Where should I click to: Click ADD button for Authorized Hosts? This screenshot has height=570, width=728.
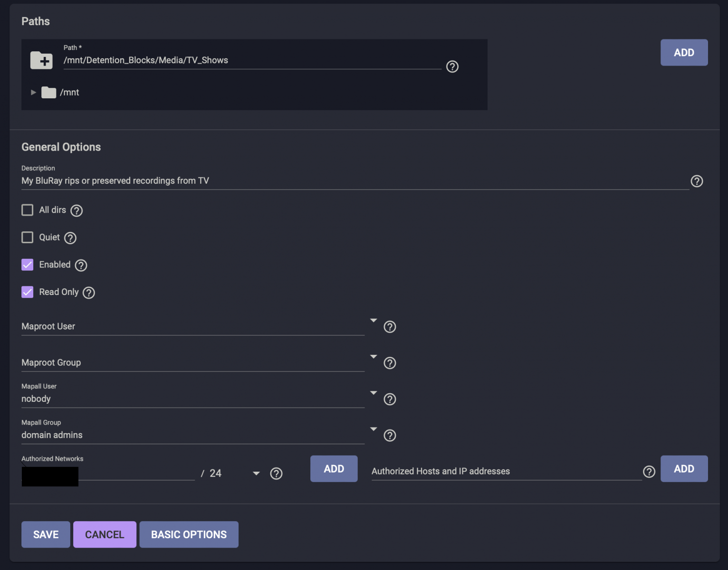click(684, 469)
